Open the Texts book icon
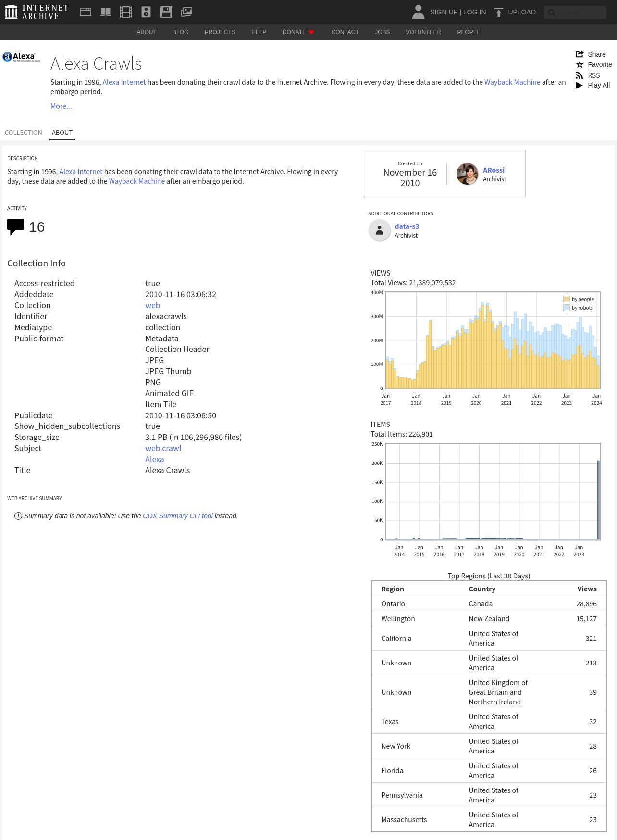 [106, 12]
